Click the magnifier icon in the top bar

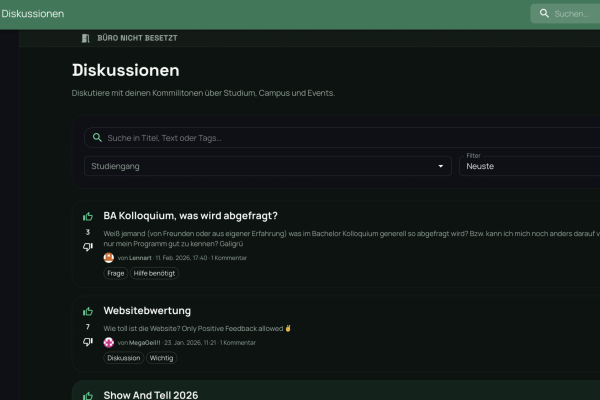pyautogui.click(x=544, y=14)
